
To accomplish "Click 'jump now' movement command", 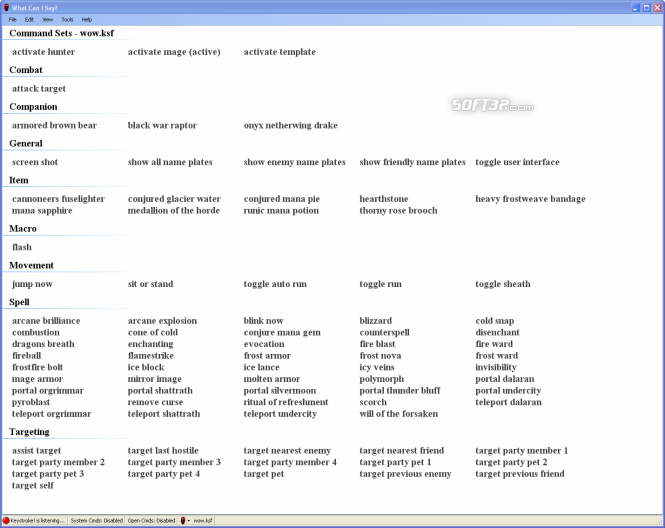I will (32, 284).
